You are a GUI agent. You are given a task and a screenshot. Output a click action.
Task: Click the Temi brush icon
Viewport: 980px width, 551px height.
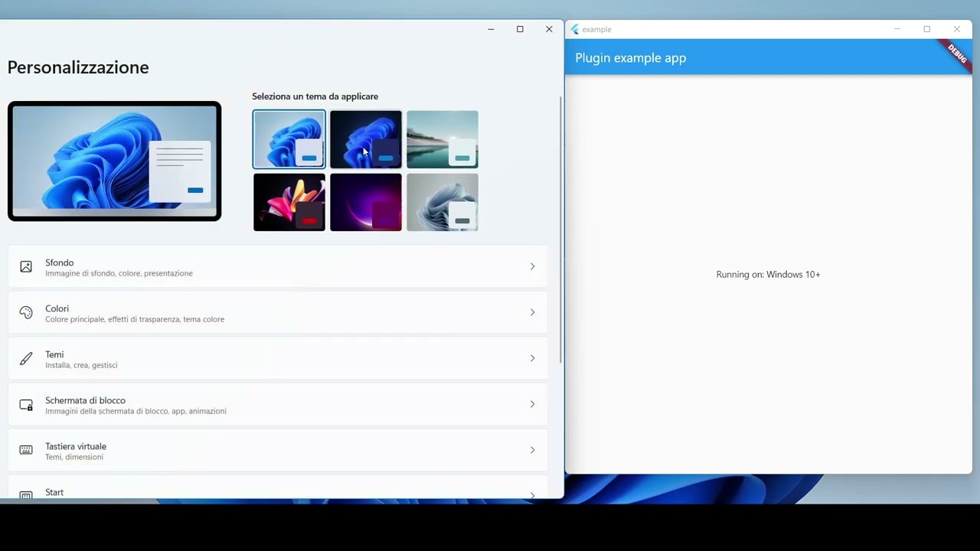tap(26, 358)
